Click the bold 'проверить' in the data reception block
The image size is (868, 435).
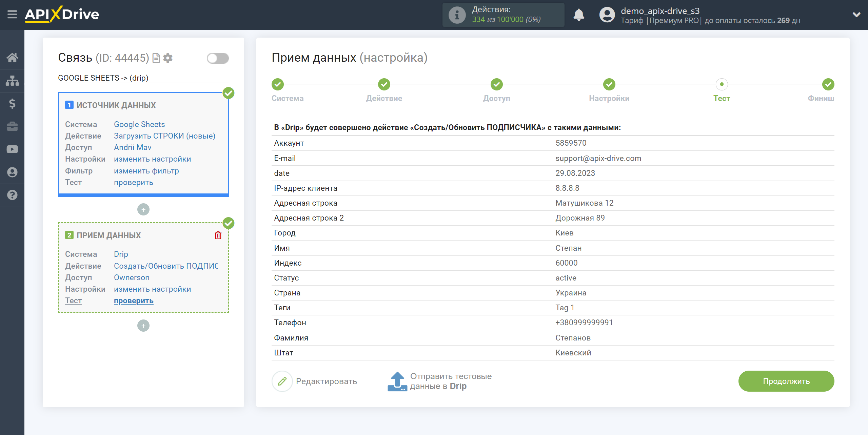(x=134, y=301)
